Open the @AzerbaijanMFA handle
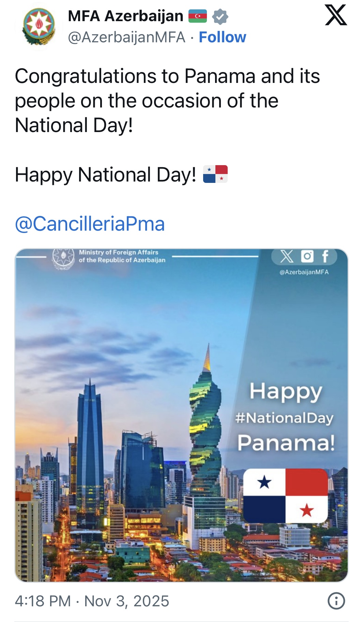Image resolution: width=364 pixels, height=622 pixels. [126, 37]
